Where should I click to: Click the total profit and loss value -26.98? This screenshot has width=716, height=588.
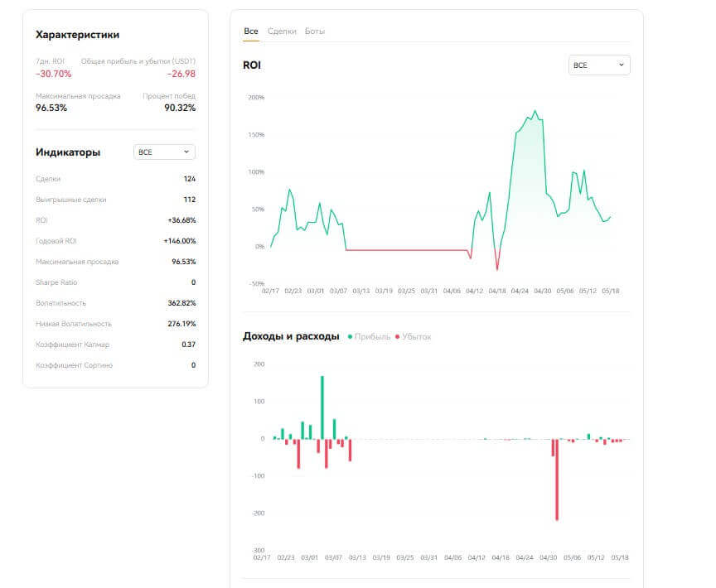181,74
